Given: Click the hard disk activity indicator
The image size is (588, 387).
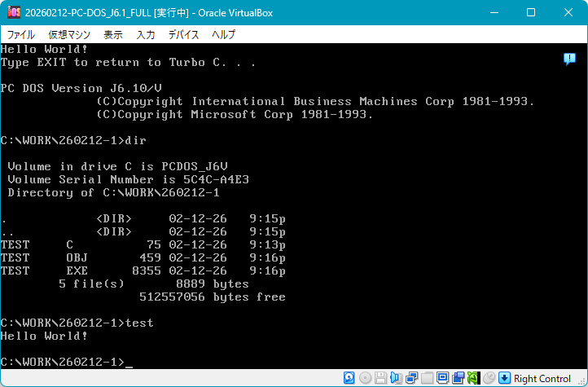Looking at the screenshot, I should click(349, 378).
